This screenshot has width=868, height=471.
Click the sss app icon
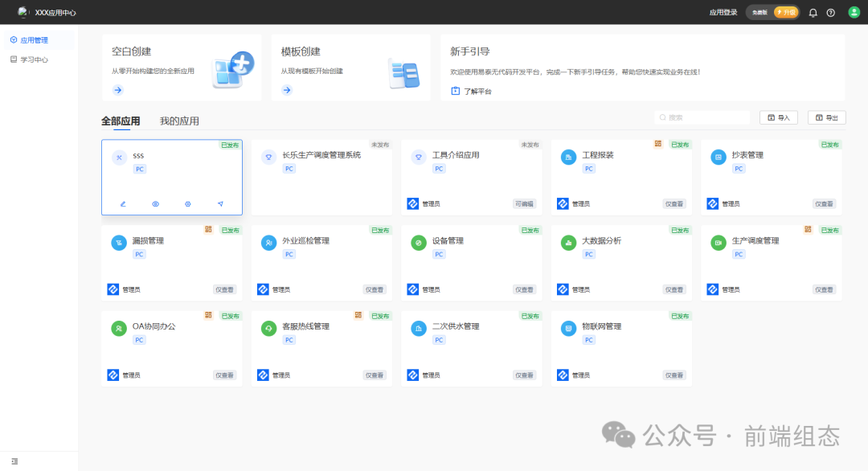pos(119,158)
